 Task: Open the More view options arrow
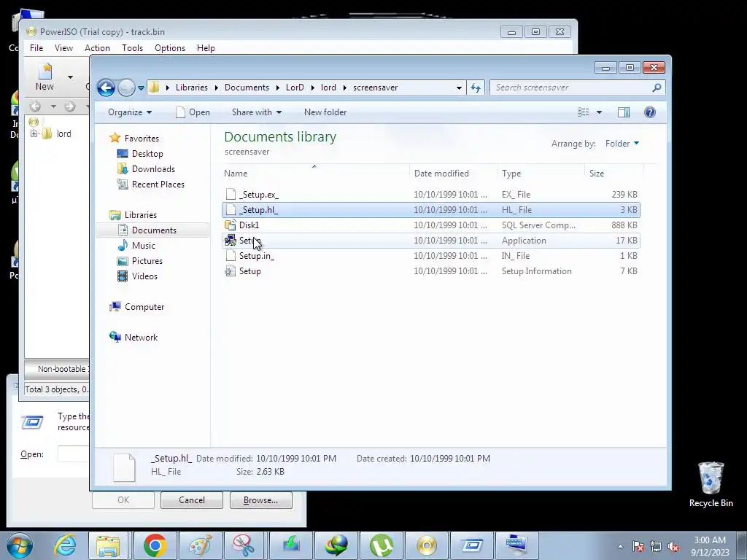(x=600, y=112)
